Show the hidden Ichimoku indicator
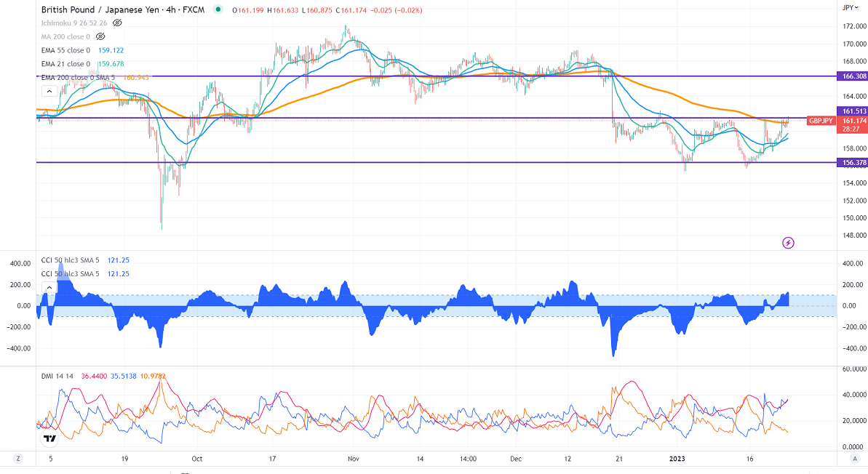The image size is (868, 474). click(x=117, y=23)
